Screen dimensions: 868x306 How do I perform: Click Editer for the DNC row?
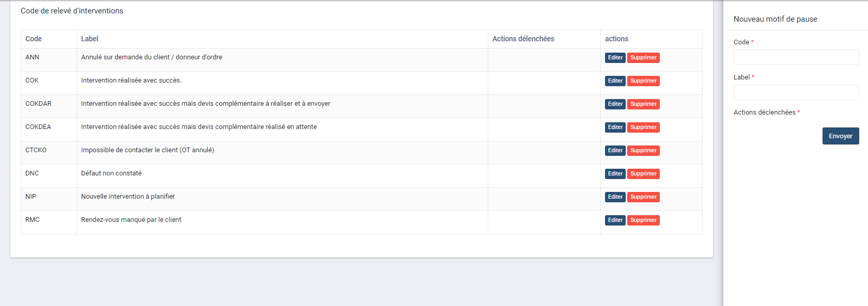615,174
